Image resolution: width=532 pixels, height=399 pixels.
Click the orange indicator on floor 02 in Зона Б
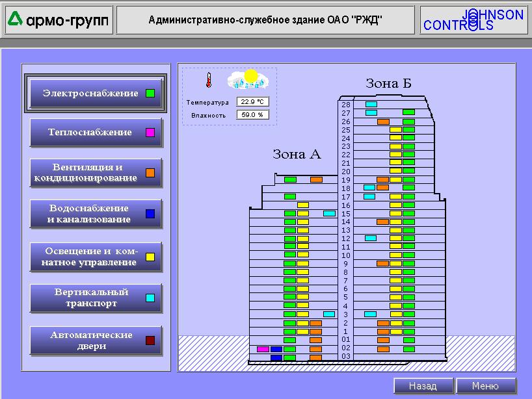[384, 349]
